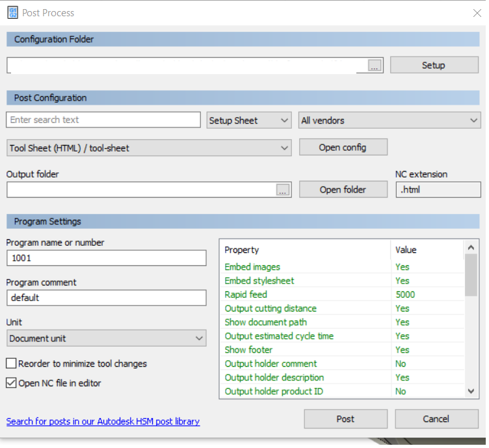
Task: Open the Autodesk HSM post library link
Action: click(103, 421)
